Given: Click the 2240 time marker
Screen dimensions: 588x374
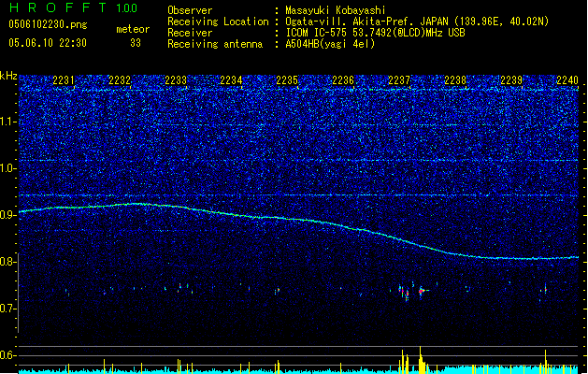Looking at the screenshot, I should click(x=567, y=80).
